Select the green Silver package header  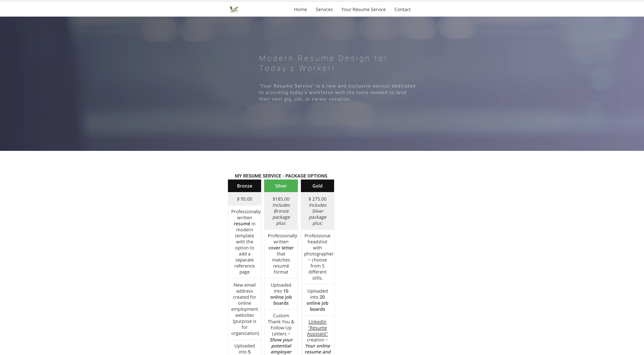tap(281, 186)
